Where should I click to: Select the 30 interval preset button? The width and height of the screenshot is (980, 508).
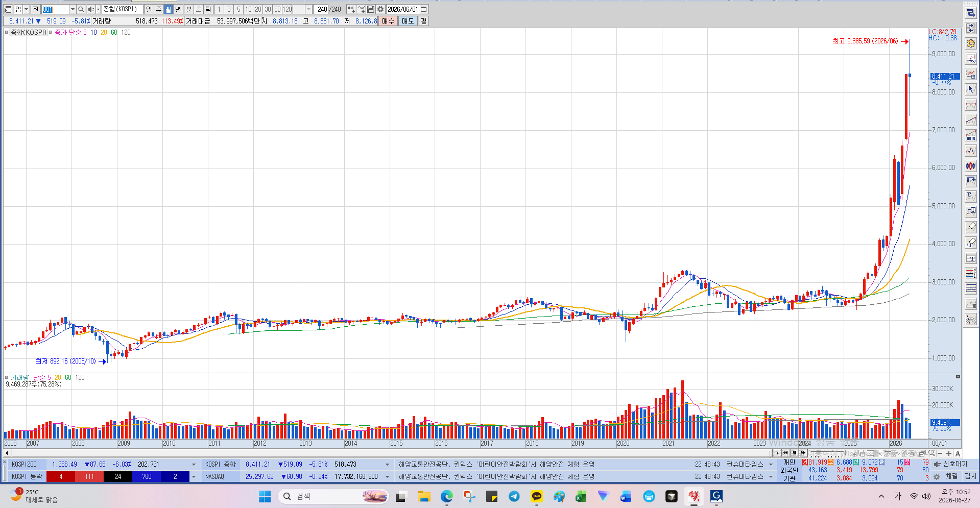(268, 9)
